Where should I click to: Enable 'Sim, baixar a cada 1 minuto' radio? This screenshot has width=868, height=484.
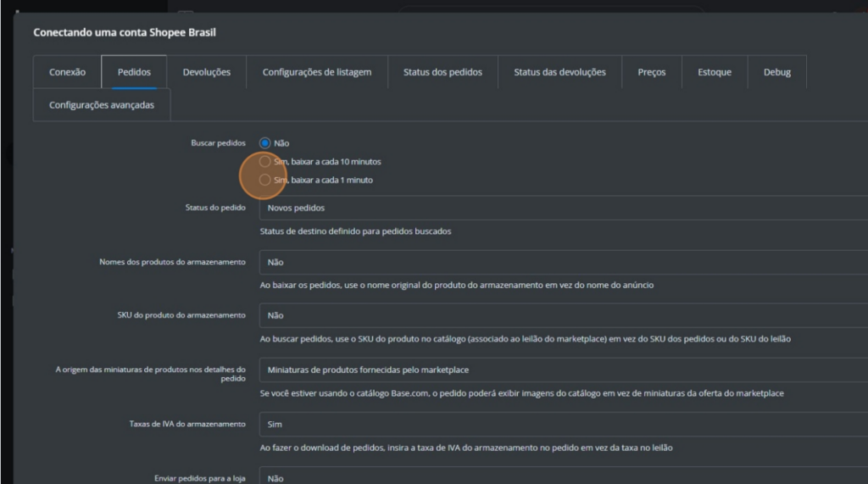[x=265, y=180]
